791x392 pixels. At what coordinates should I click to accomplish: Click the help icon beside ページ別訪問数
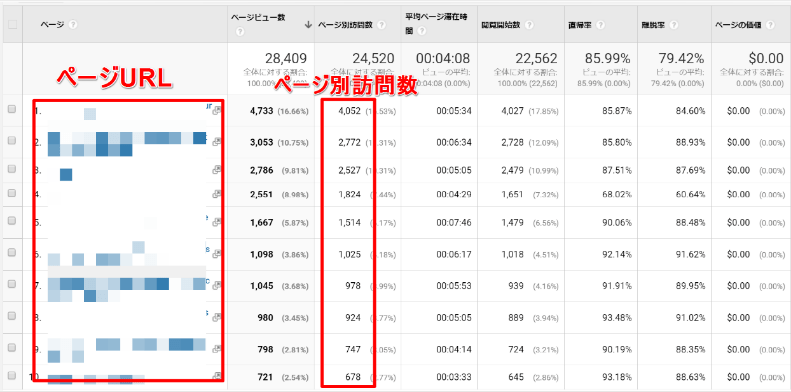[x=381, y=25]
